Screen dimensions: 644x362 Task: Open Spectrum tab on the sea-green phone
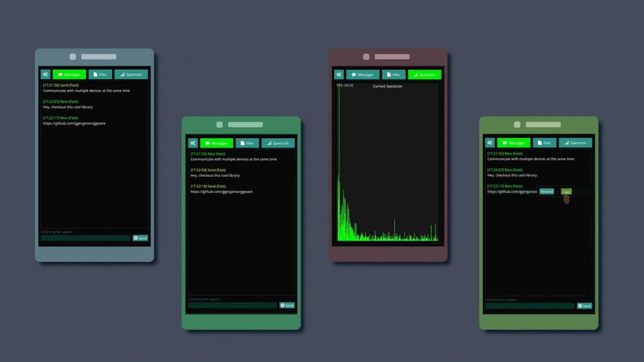[x=278, y=143]
